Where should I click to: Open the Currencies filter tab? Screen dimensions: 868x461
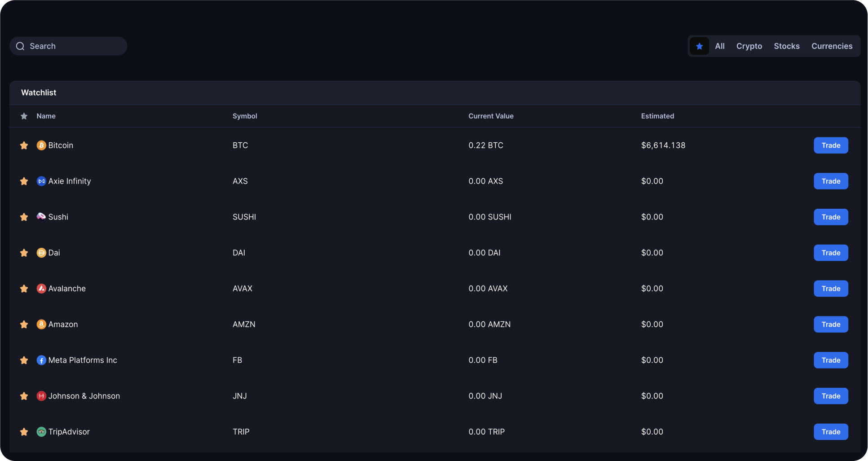pos(832,46)
